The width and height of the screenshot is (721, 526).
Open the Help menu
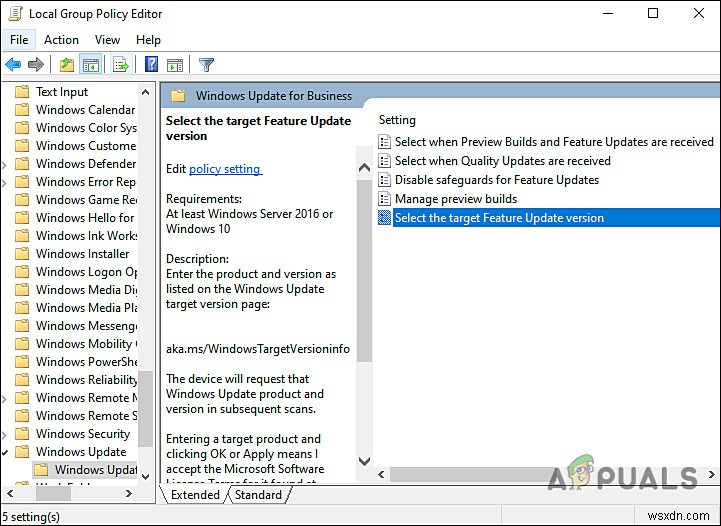pos(148,40)
